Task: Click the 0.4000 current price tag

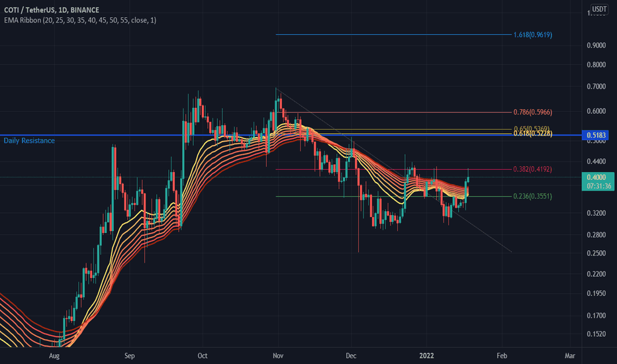Action: (x=596, y=177)
